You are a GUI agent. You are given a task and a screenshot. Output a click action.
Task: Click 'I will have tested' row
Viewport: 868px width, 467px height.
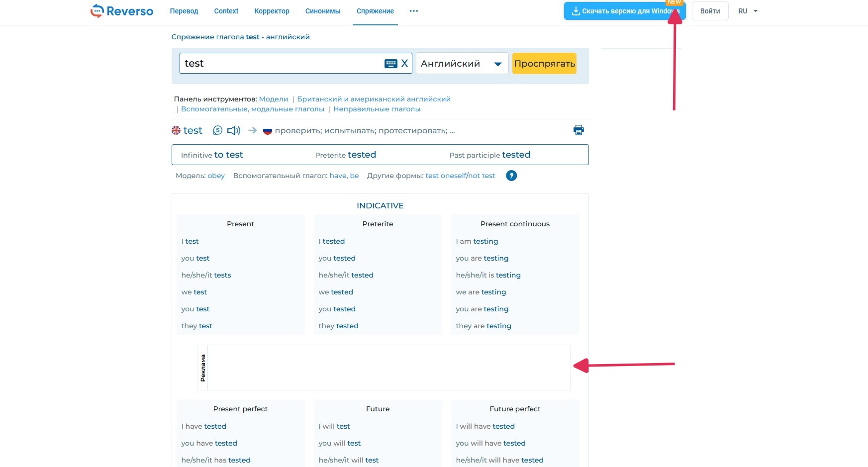[x=485, y=426]
